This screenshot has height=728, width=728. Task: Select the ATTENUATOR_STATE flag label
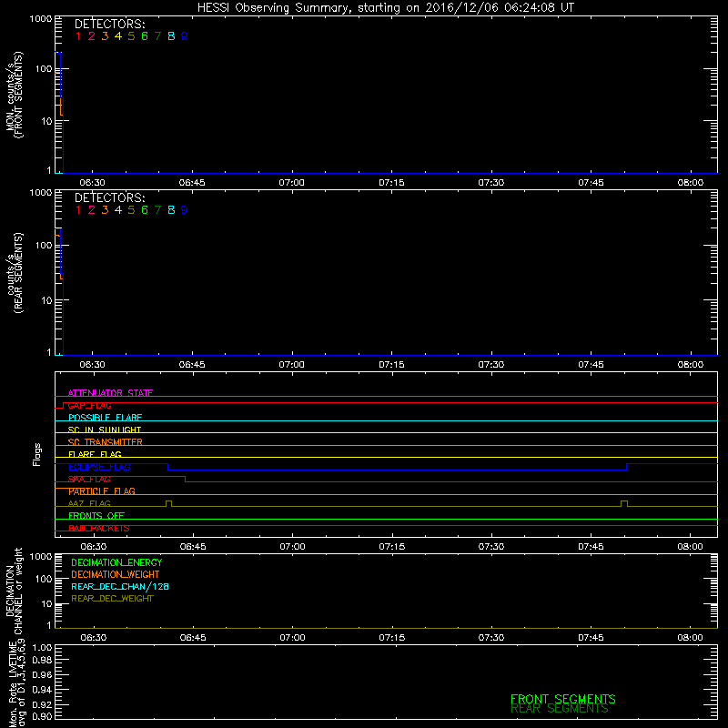click(x=110, y=393)
